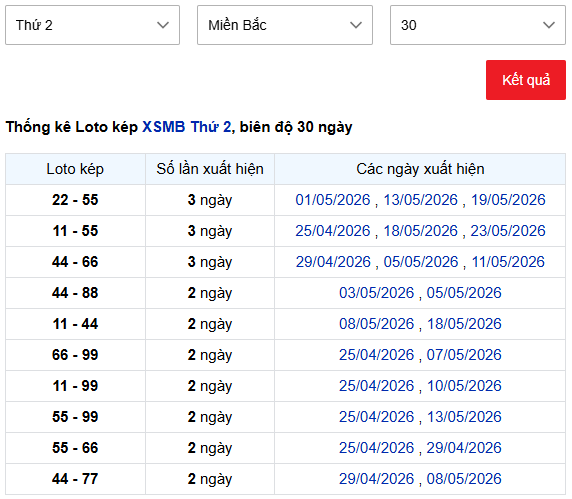The width and height of the screenshot is (572, 499).
Task: Open date 05/05/2026 in the 44 - 66 row
Action: click(421, 262)
